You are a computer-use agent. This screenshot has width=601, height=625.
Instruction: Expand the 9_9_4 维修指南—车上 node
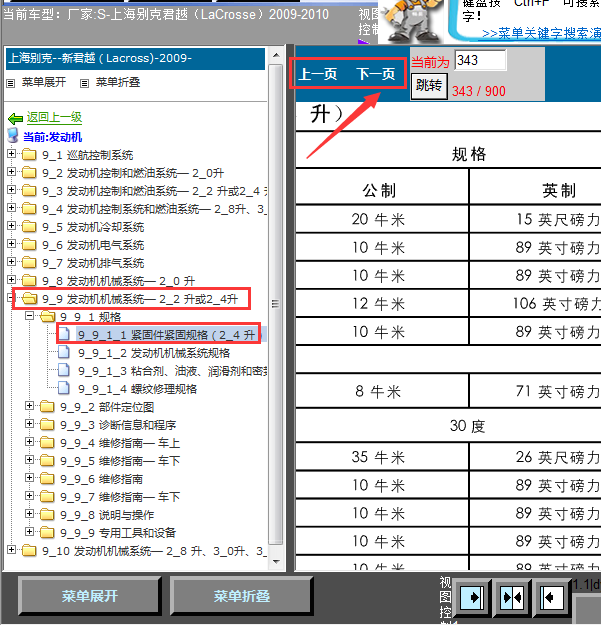[x=30, y=442]
